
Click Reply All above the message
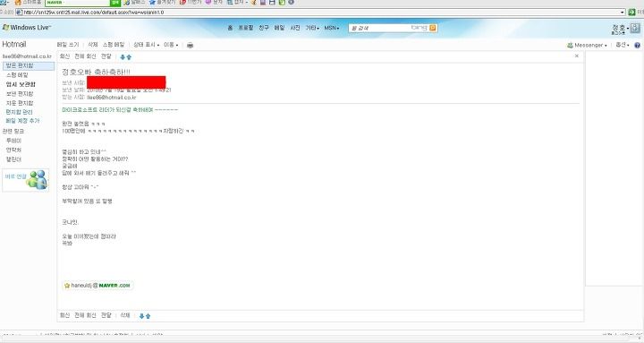[85, 56]
